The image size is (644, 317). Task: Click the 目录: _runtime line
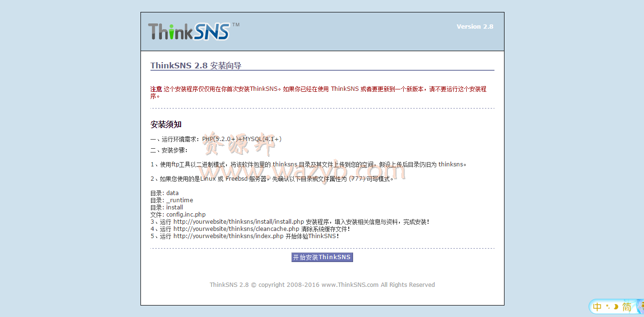click(172, 200)
